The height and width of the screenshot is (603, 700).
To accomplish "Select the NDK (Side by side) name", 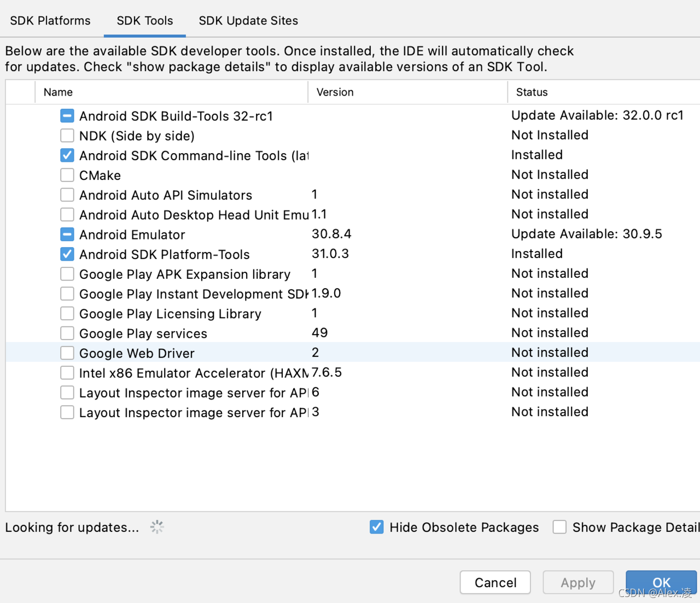I will 137,136.
